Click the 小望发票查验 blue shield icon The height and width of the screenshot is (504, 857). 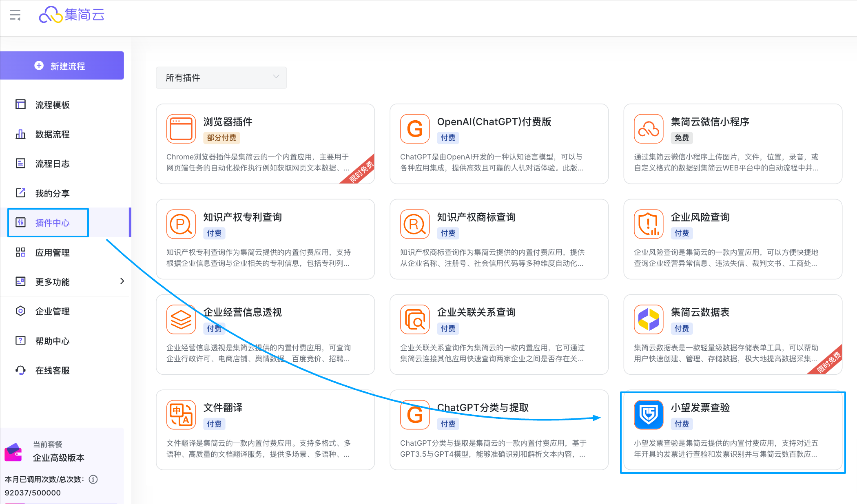coord(649,415)
